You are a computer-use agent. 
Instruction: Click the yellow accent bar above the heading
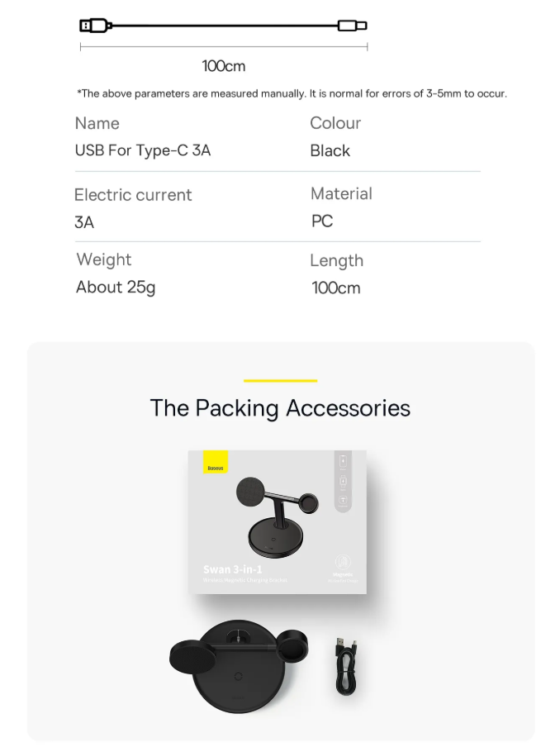[280, 380]
